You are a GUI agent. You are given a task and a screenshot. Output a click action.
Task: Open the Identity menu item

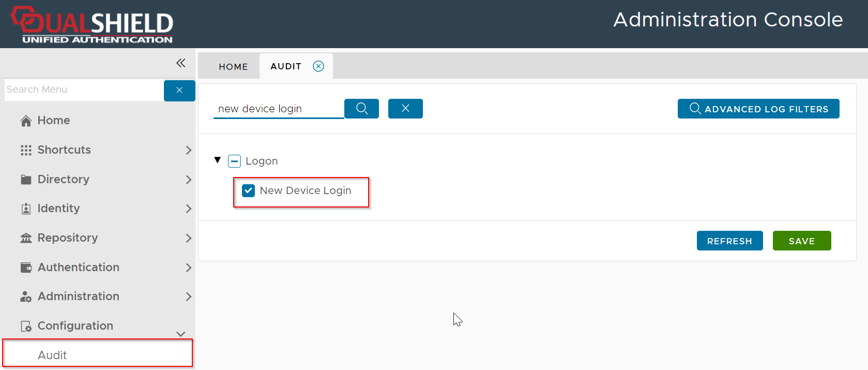click(x=58, y=209)
